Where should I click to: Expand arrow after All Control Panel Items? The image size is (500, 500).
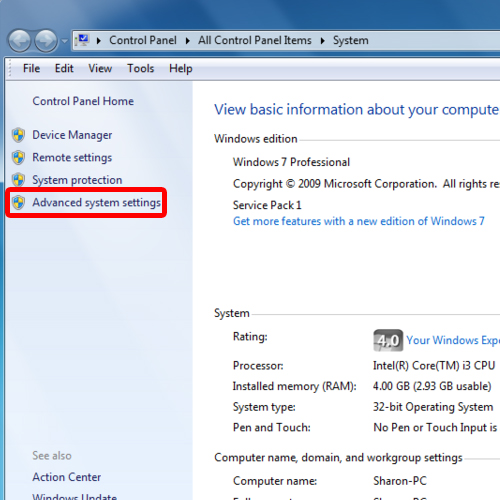(x=323, y=41)
